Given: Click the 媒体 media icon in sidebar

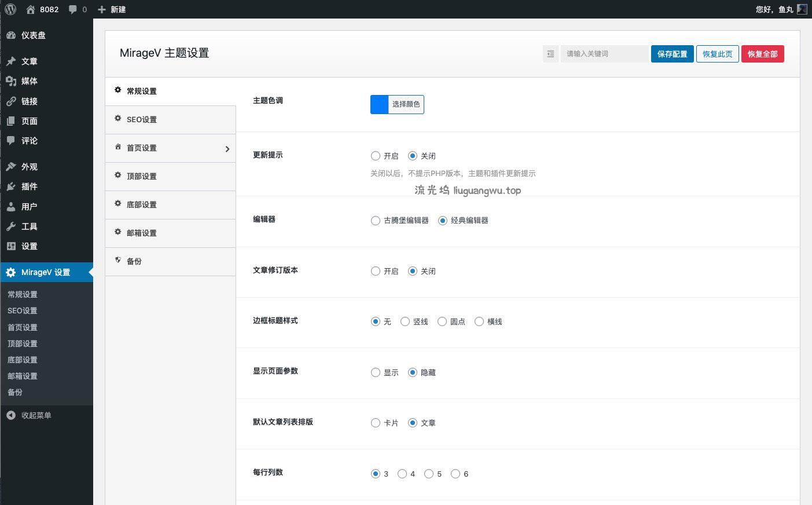Looking at the screenshot, I should tap(11, 81).
